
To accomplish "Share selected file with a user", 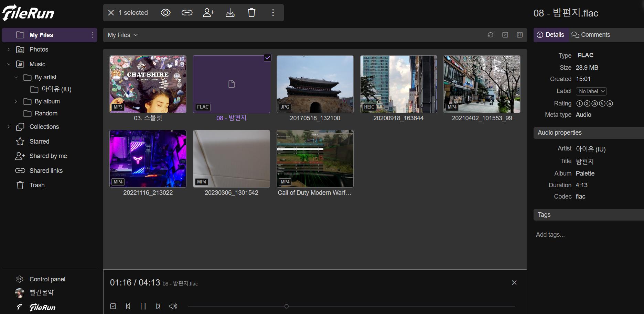I will pos(208,13).
